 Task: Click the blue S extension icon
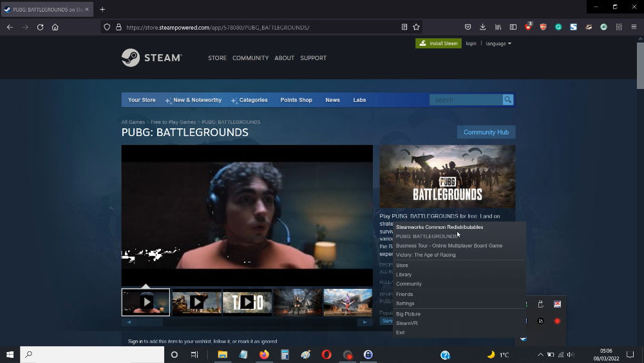click(x=573, y=27)
